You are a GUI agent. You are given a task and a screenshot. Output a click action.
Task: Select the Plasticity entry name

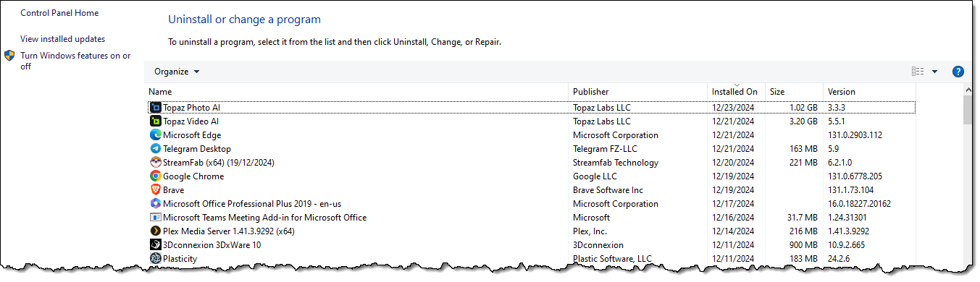coord(180,259)
